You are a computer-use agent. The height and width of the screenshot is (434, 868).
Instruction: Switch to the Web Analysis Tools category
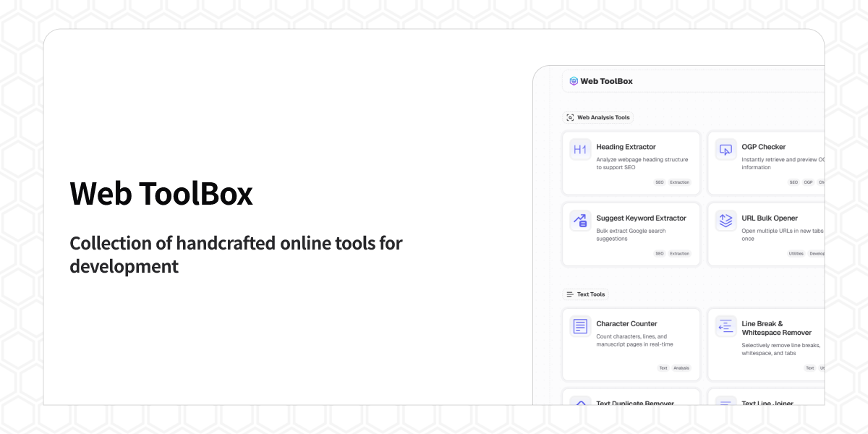pyautogui.click(x=598, y=117)
